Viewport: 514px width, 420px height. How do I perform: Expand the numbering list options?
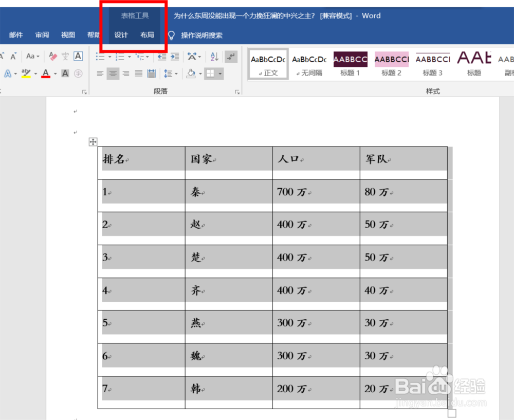pyautogui.click(x=129, y=57)
